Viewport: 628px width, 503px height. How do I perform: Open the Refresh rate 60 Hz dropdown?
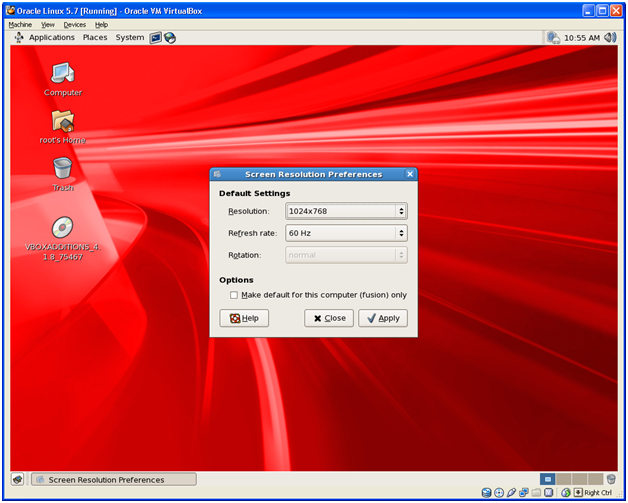point(346,233)
